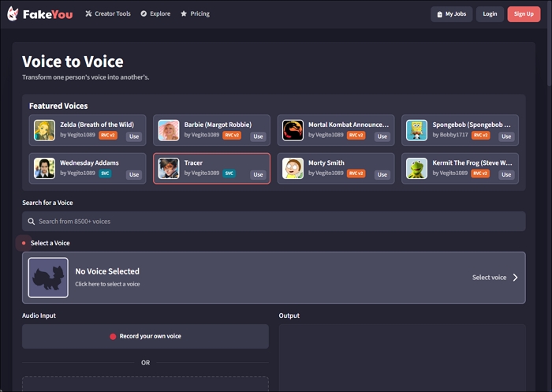Click the red record dot icon
Screen dimensions: 552x392
(113, 337)
